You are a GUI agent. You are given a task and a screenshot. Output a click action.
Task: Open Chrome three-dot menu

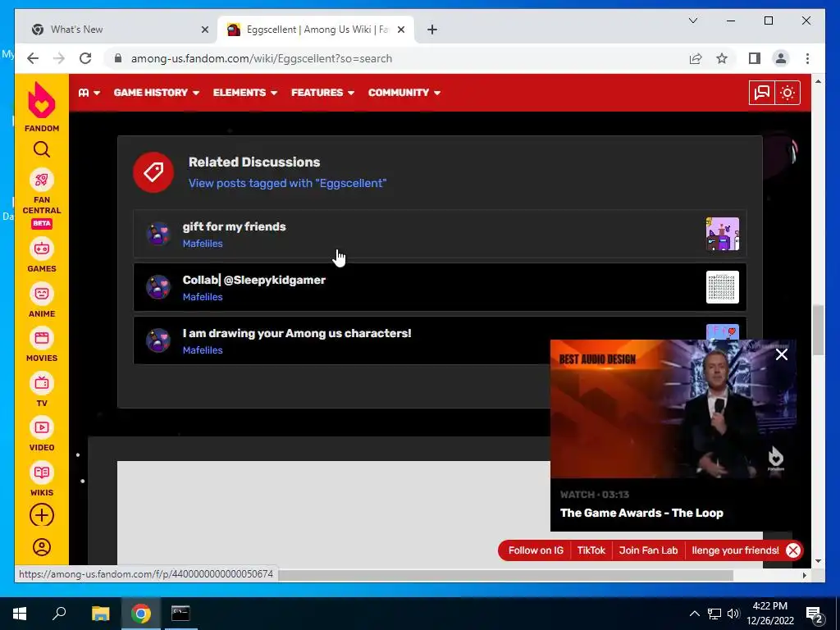807,58
